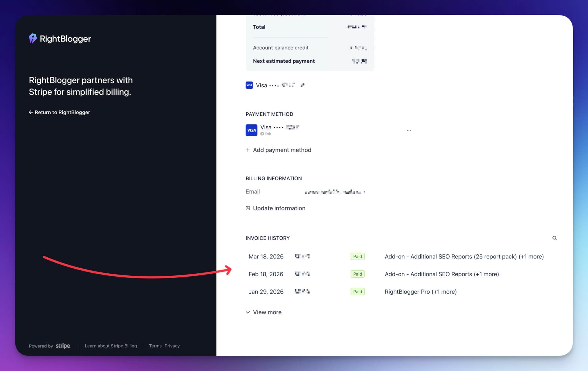
Task: Click the plus icon for adding payment method
Action: (x=248, y=150)
